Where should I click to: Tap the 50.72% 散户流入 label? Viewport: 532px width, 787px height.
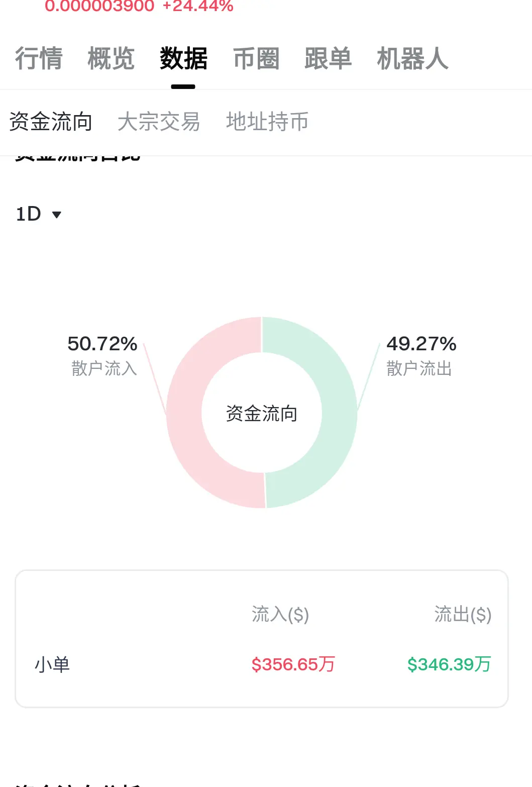coord(103,355)
